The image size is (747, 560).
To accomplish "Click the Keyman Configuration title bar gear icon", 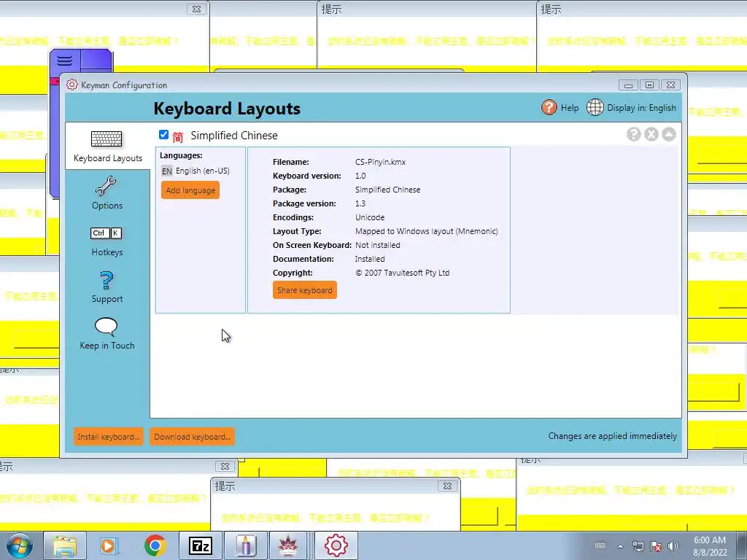I will [x=72, y=85].
